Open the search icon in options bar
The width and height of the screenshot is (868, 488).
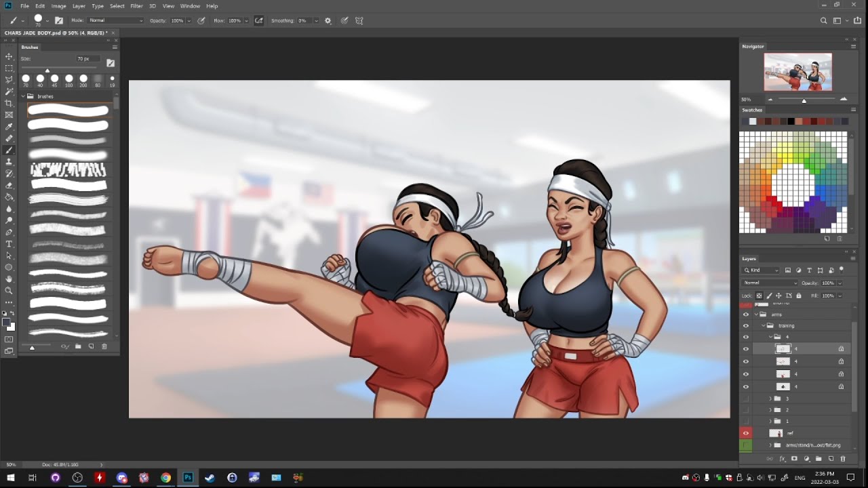[824, 20]
